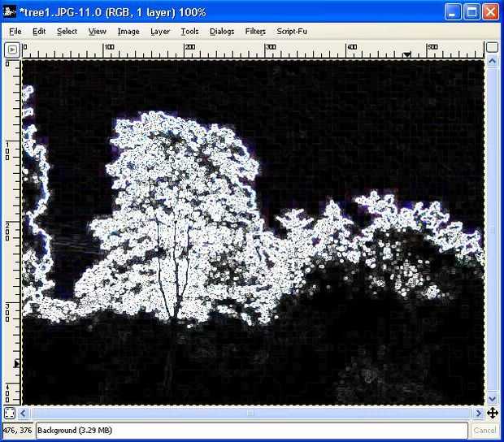Screen dimensions: 504x442
Task: Maximize the tree1.JPG image window
Action: pyautogui.click(x=471, y=12)
